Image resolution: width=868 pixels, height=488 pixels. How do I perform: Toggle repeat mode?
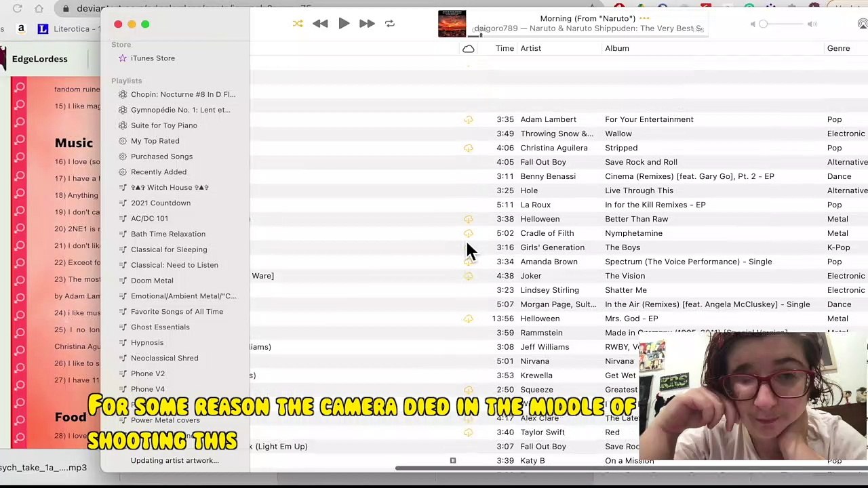390,24
